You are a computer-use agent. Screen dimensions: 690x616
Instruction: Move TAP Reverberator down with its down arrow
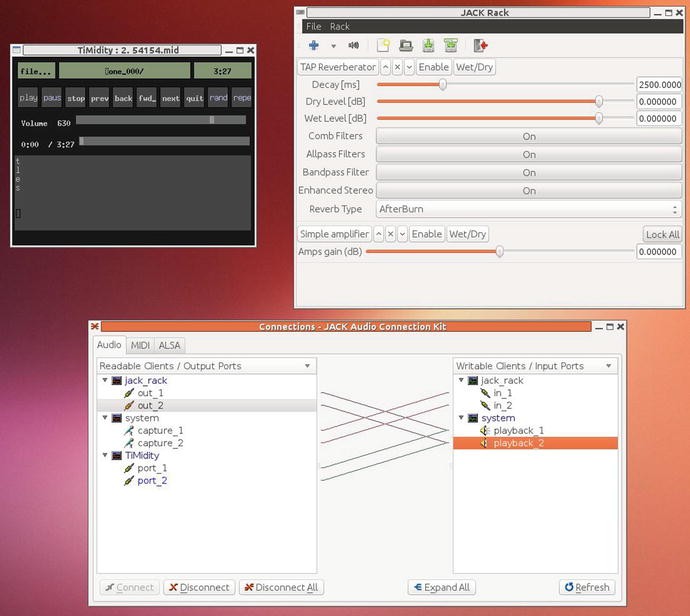(409, 67)
